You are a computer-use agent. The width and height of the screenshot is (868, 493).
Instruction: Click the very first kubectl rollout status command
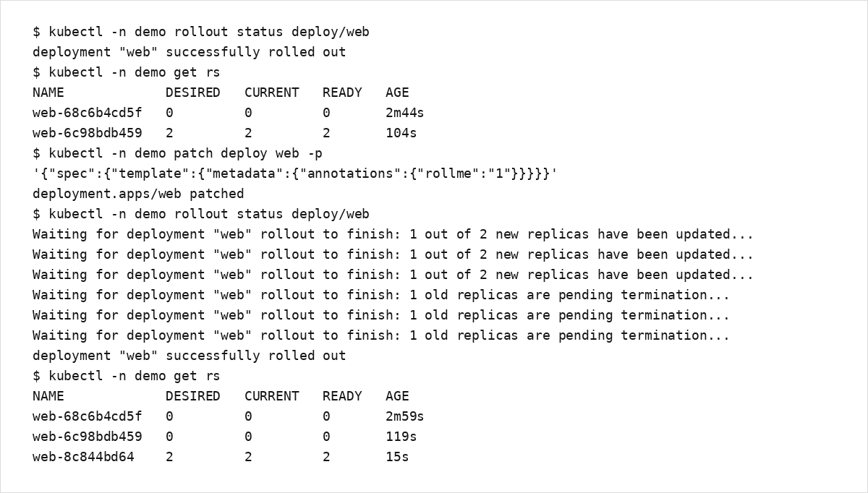(x=201, y=32)
